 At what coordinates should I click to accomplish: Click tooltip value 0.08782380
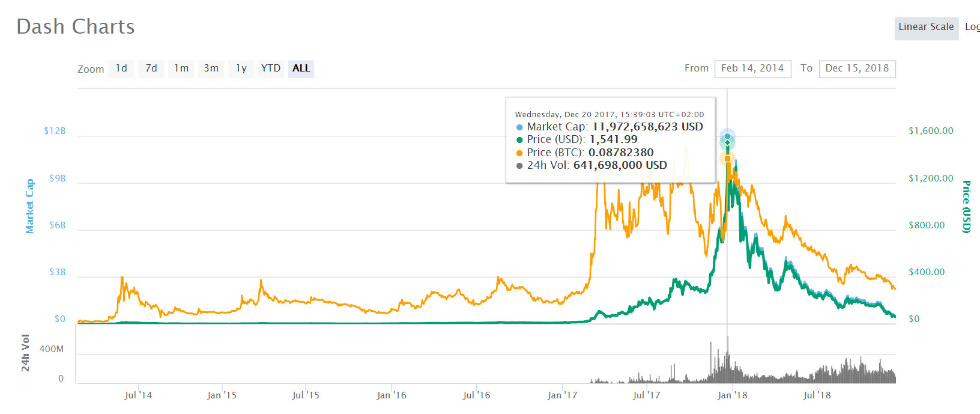[x=621, y=153]
